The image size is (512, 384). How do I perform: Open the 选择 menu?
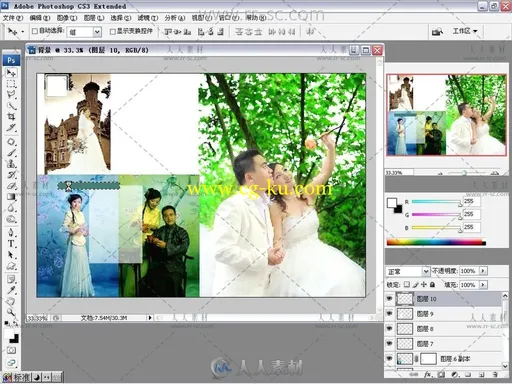pos(121,18)
